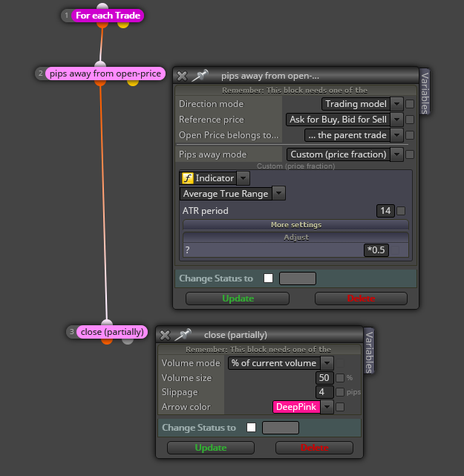The width and height of the screenshot is (464, 476).
Task: Click status swatch in pips away panel
Action: (x=298, y=278)
